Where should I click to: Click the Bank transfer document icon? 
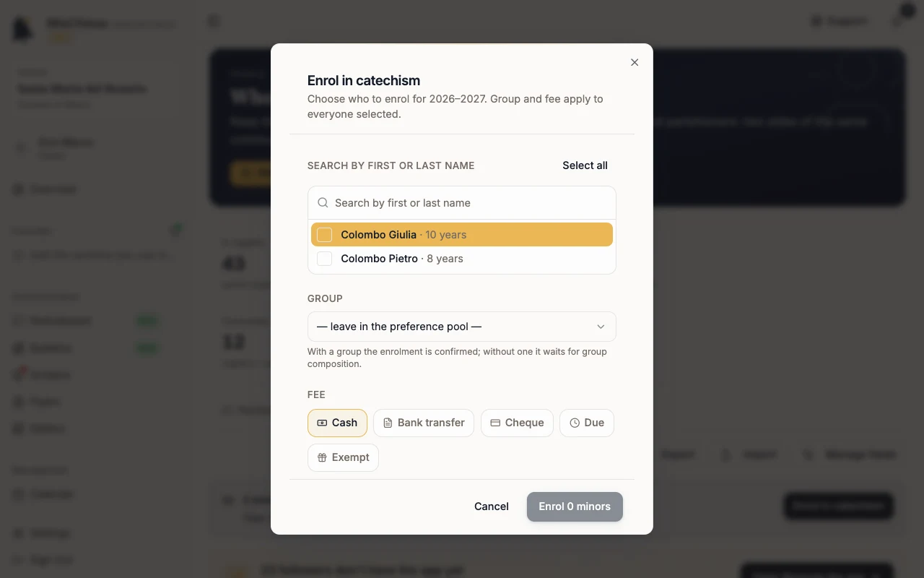pos(388,423)
